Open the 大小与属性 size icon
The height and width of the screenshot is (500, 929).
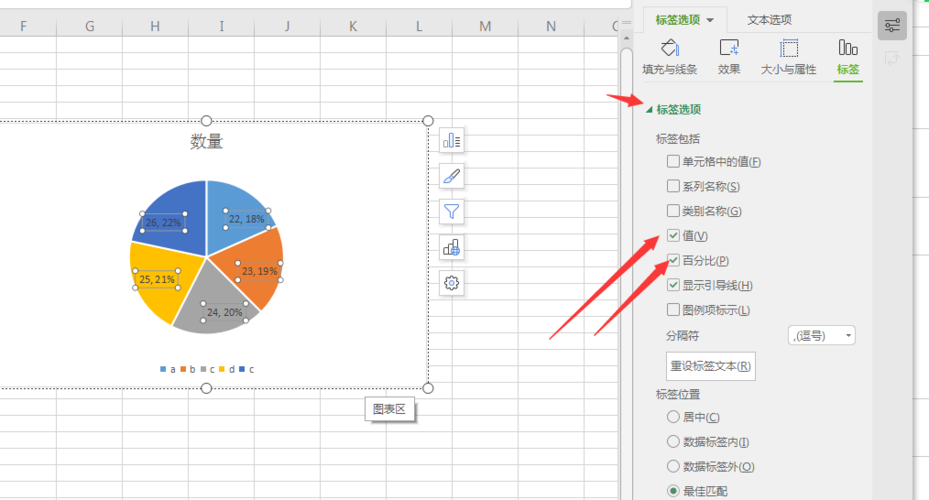789,48
